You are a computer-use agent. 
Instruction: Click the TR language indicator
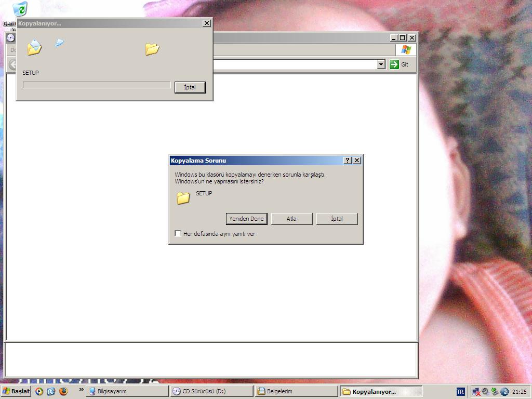point(460,392)
